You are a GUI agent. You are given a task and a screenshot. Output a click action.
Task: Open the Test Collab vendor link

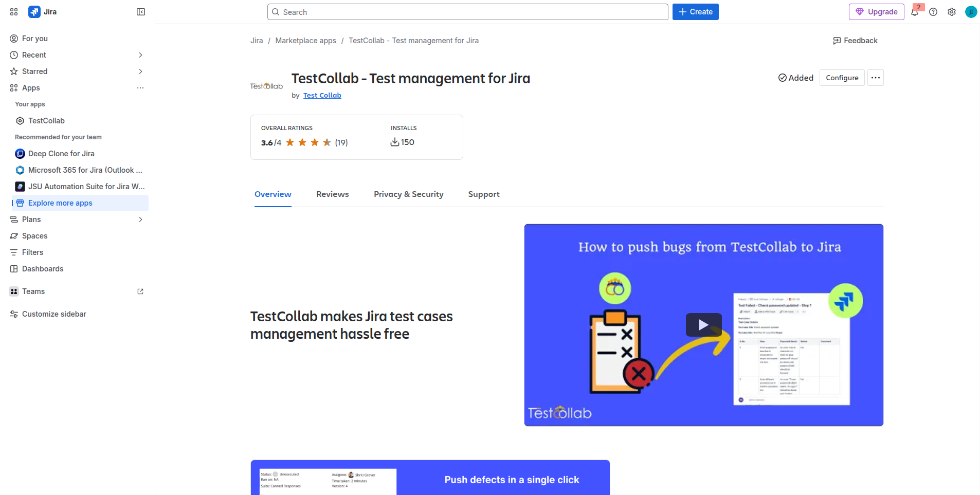pos(322,96)
